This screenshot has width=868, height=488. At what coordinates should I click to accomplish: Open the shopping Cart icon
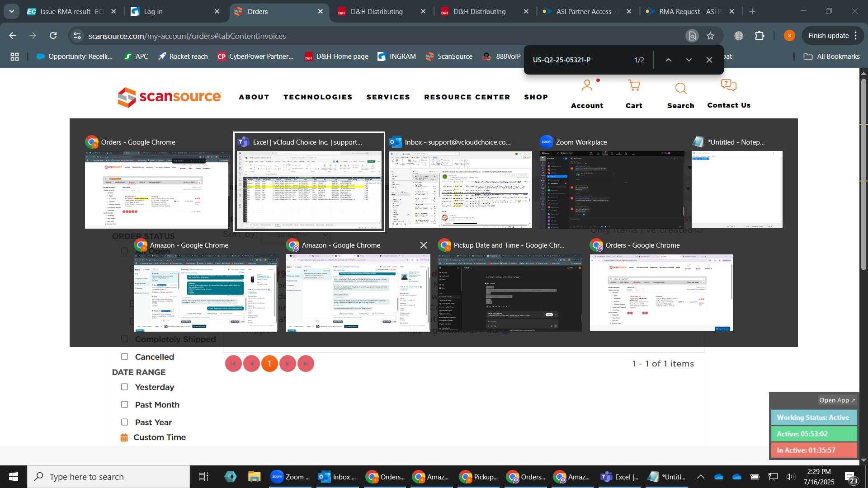[x=634, y=86]
